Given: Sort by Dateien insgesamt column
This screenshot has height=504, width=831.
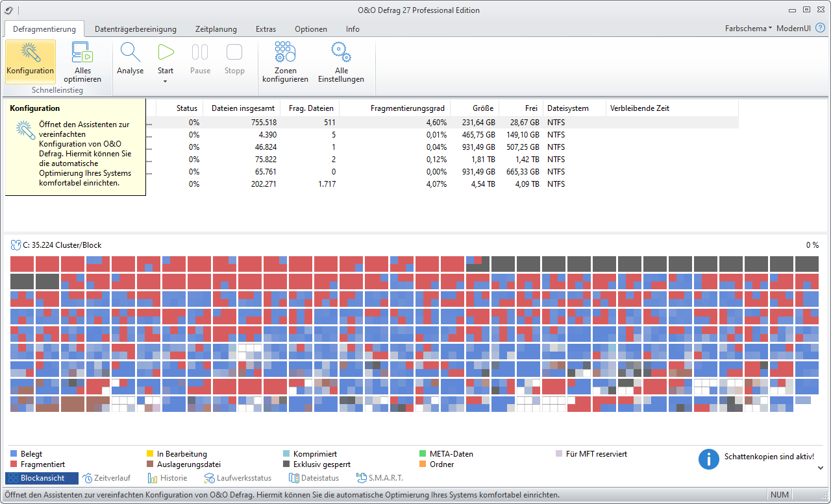Looking at the screenshot, I should (x=243, y=108).
